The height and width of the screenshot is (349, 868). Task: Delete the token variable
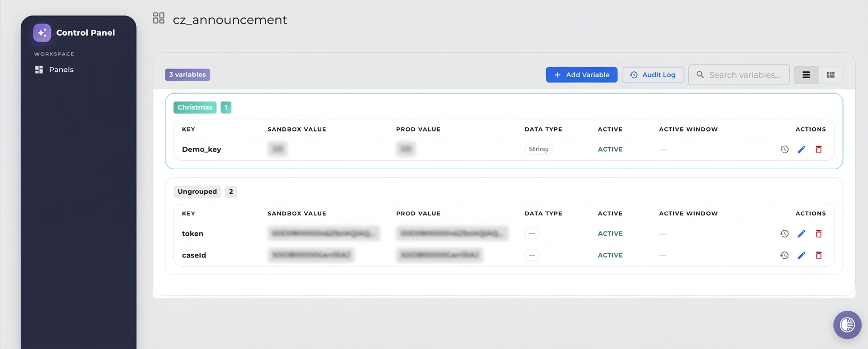coord(819,234)
